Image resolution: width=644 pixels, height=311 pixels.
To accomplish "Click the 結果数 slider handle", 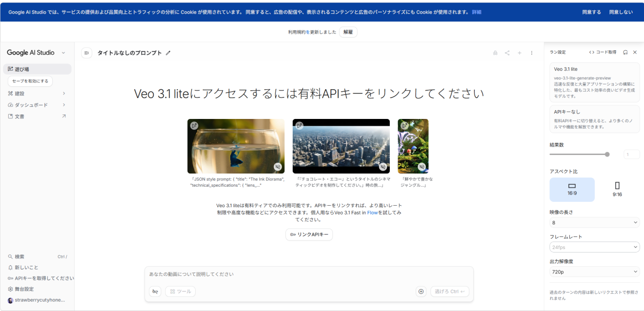I will tap(606, 154).
